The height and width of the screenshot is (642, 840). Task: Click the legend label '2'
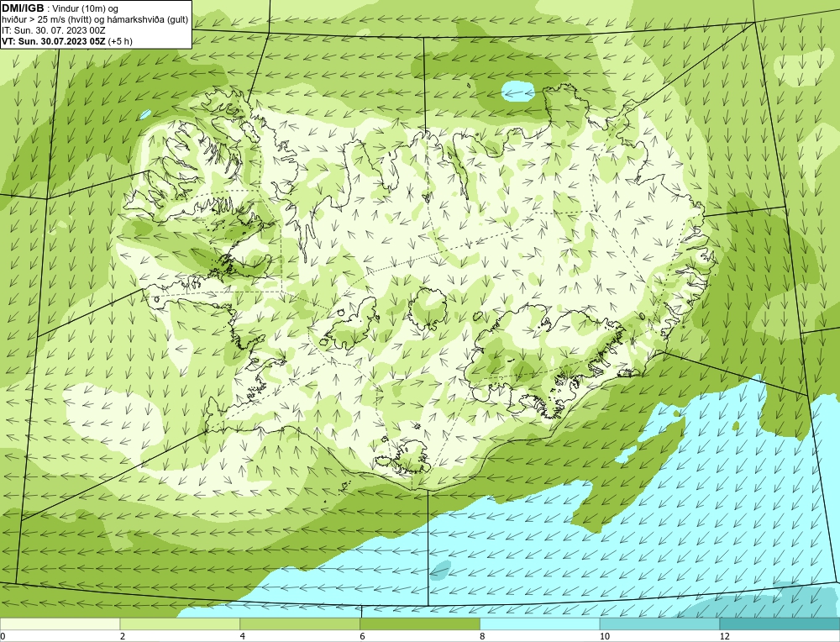[122, 637]
